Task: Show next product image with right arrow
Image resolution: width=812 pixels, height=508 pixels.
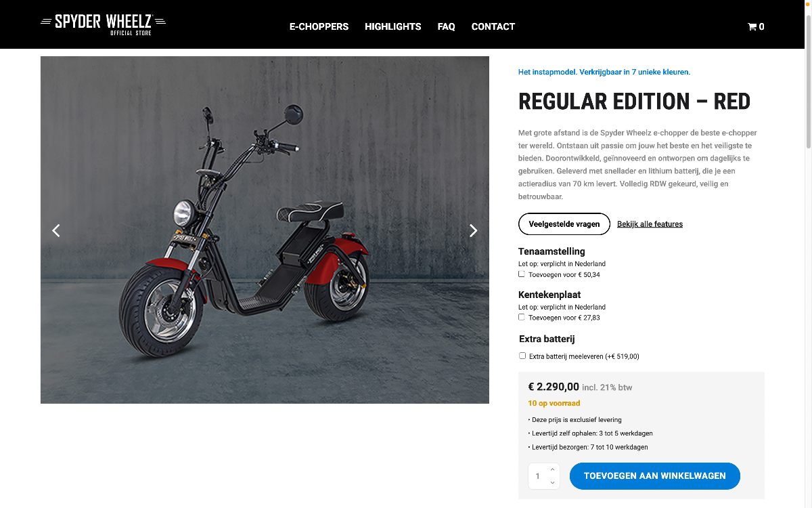Action: point(473,230)
